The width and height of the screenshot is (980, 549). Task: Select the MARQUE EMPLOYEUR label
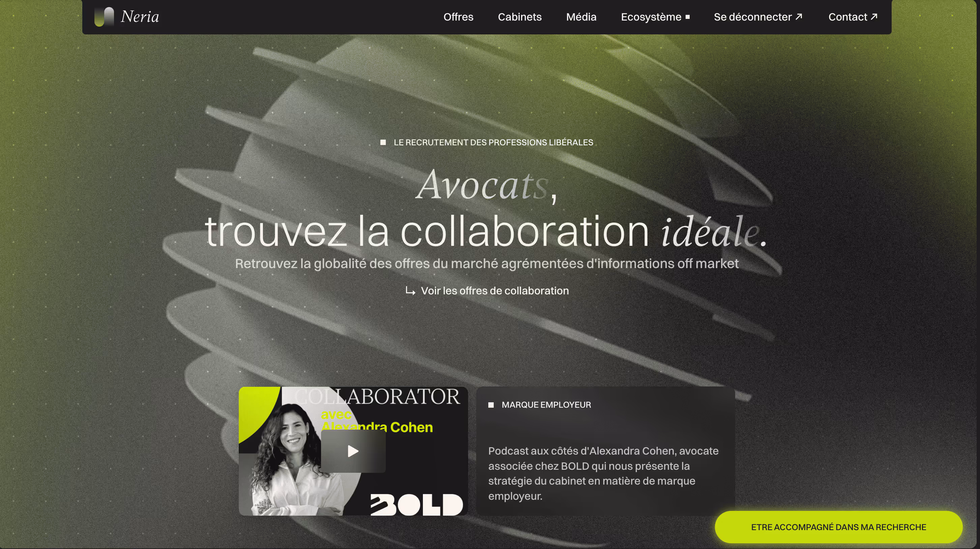coord(546,405)
